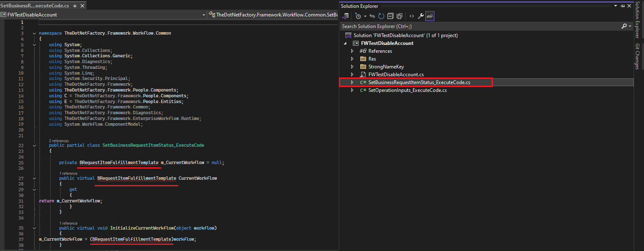Open the Pending Changes Filter in Solution Explorer

[358, 16]
